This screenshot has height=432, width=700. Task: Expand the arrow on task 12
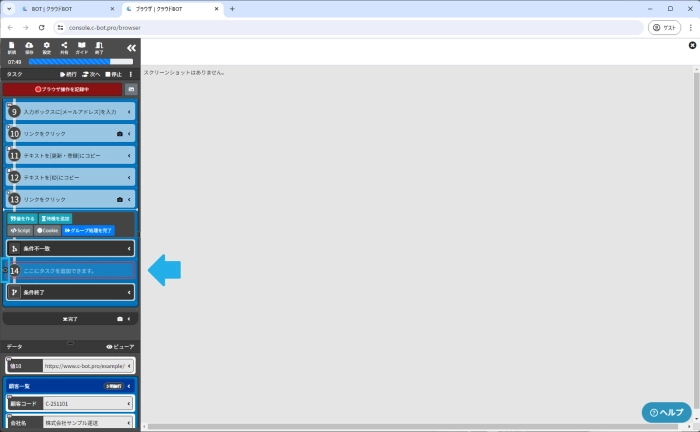coord(129,178)
